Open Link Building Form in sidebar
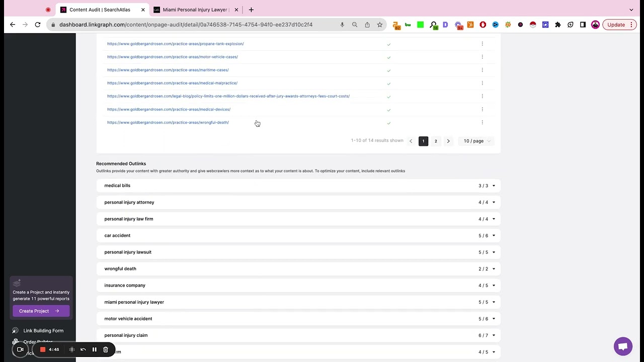The image size is (644, 362). click(43, 331)
